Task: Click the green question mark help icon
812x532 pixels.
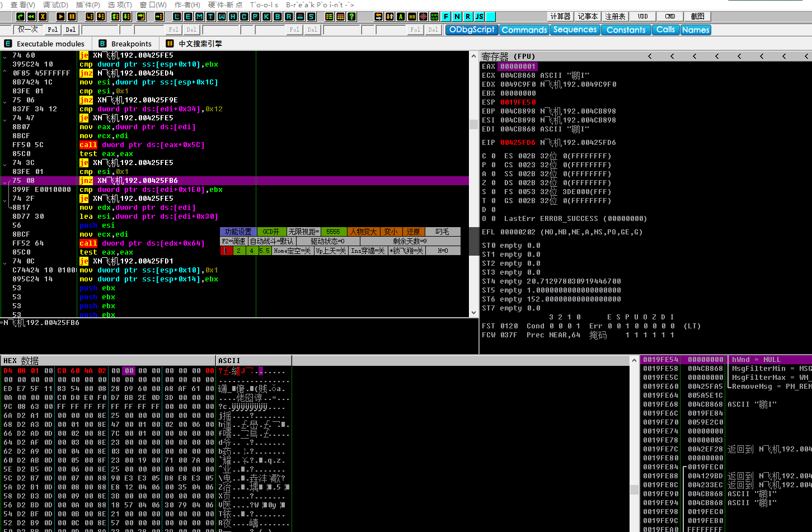Action: [351, 17]
